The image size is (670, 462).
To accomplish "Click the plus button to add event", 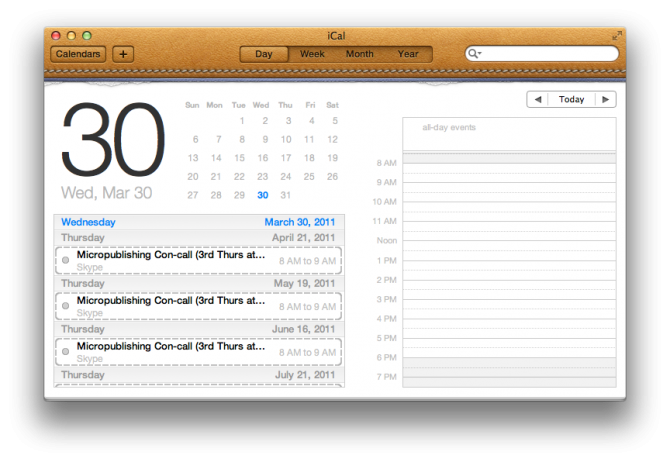I will pyautogui.click(x=123, y=54).
